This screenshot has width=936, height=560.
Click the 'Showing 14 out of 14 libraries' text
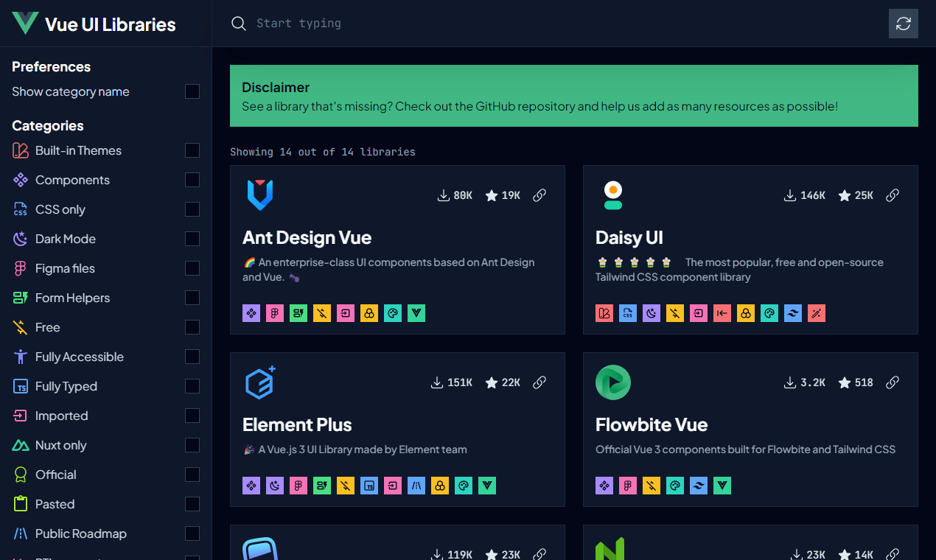click(x=323, y=152)
